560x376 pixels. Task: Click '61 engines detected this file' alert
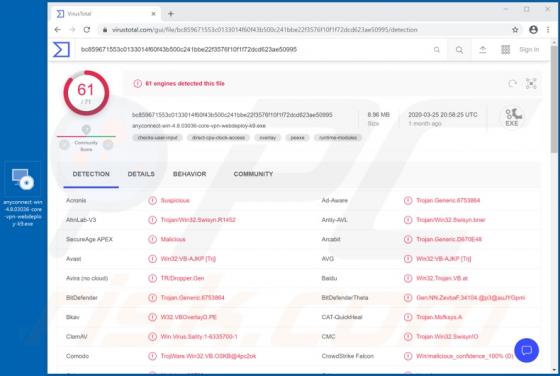tap(185, 84)
